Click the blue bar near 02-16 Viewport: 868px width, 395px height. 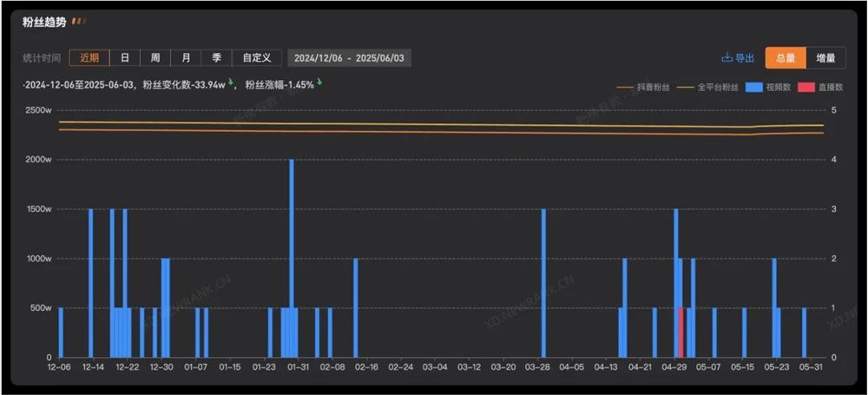click(355, 308)
